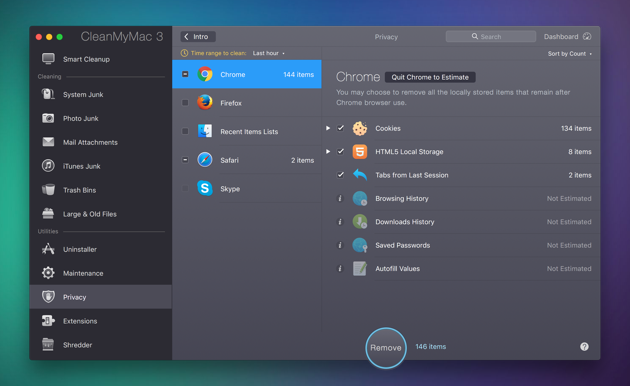Screen dimensions: 630x386
Task: Click the Downloads History icon
Action: [x=360, y=222]
